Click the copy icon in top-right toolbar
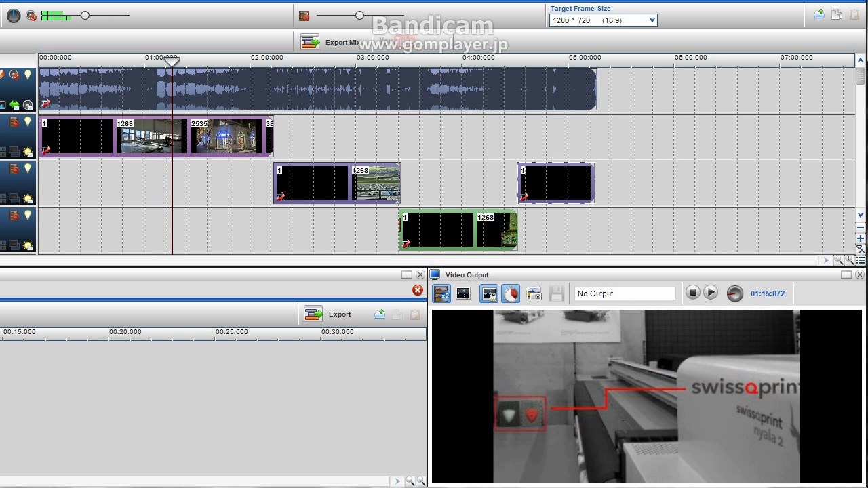This screenshot has width=868, height=488. pyautogui.click(x=837, y=14)
